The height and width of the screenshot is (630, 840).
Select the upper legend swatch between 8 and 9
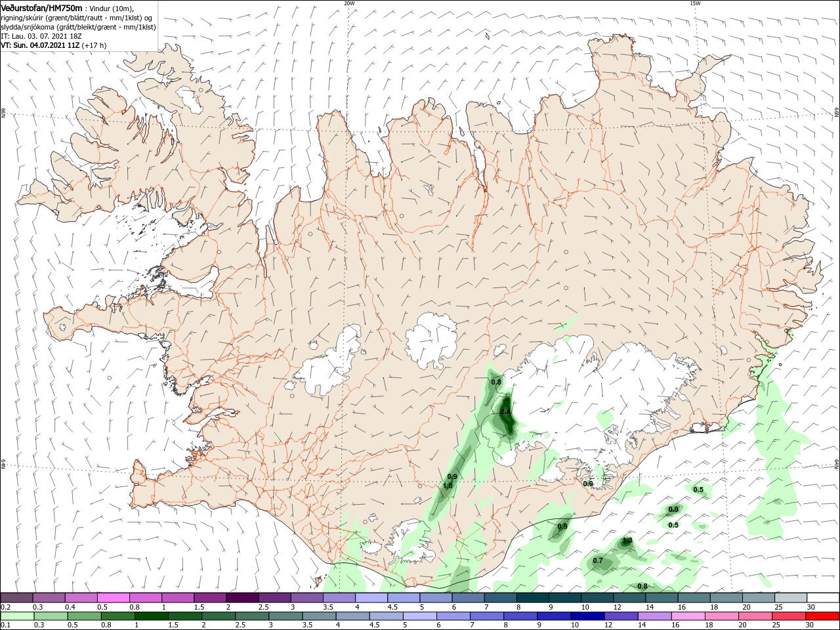(533, 597)
